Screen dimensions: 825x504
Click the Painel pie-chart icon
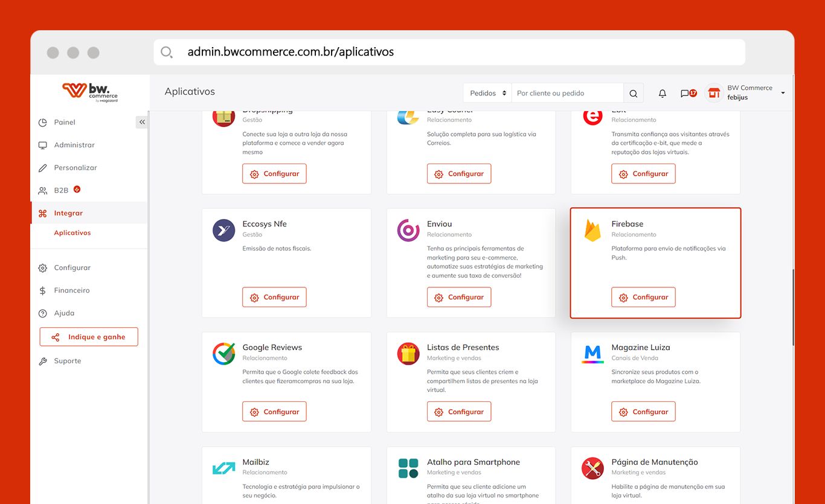point(43,123)
